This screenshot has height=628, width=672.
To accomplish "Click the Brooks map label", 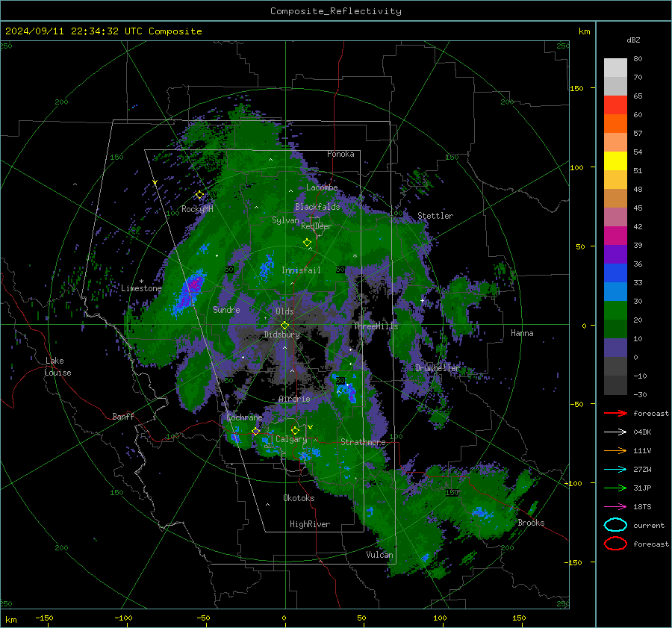I will (531, 523).
